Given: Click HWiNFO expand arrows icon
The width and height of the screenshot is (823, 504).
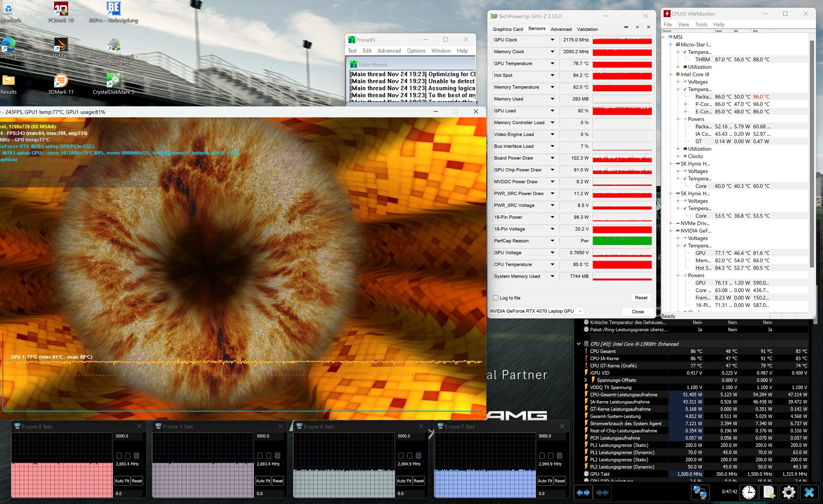Looking at the screenshot, I should coord(583,492).
